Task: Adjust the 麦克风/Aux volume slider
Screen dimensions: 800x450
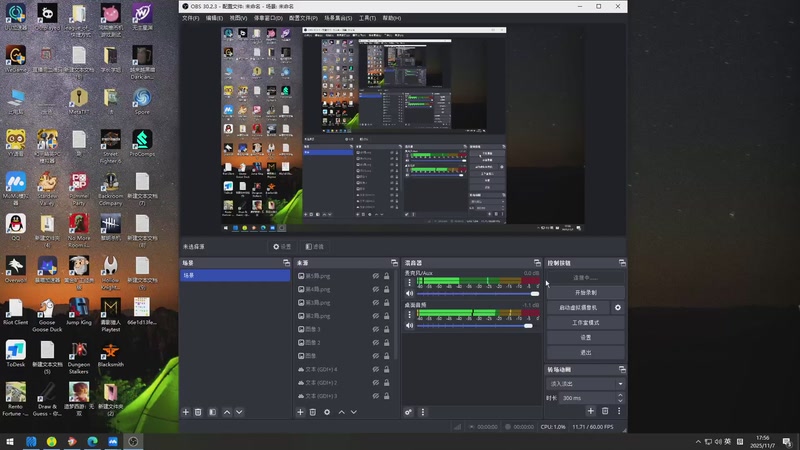Action: point(478,294)
